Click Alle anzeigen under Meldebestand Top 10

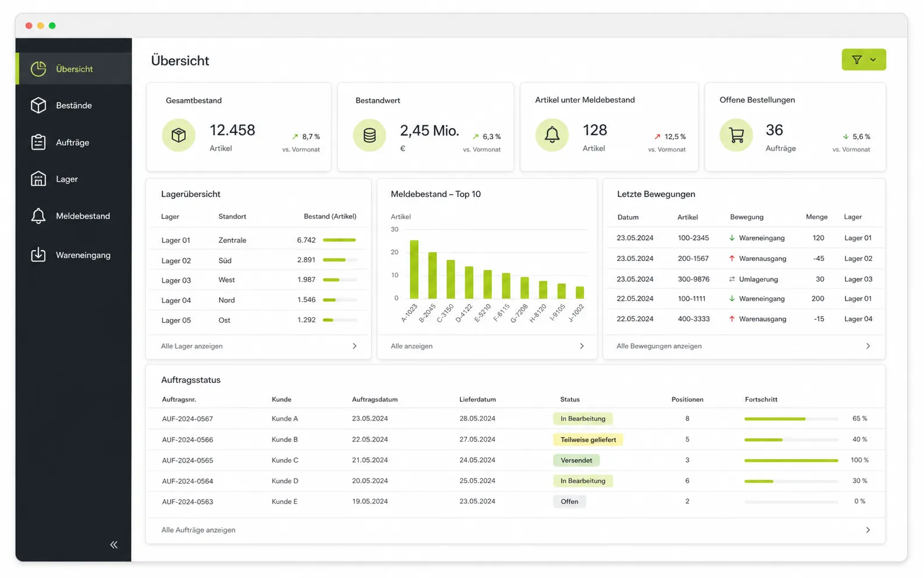411,346
